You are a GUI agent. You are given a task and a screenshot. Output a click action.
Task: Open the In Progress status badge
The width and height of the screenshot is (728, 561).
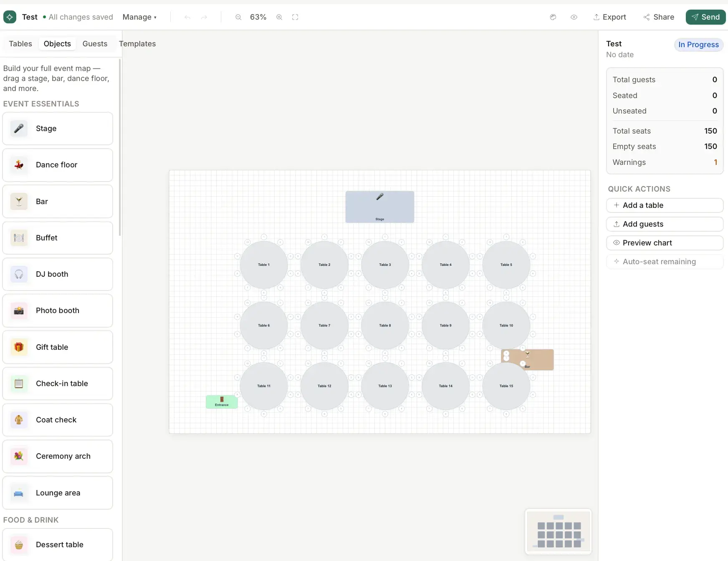(x=698, y=45)
